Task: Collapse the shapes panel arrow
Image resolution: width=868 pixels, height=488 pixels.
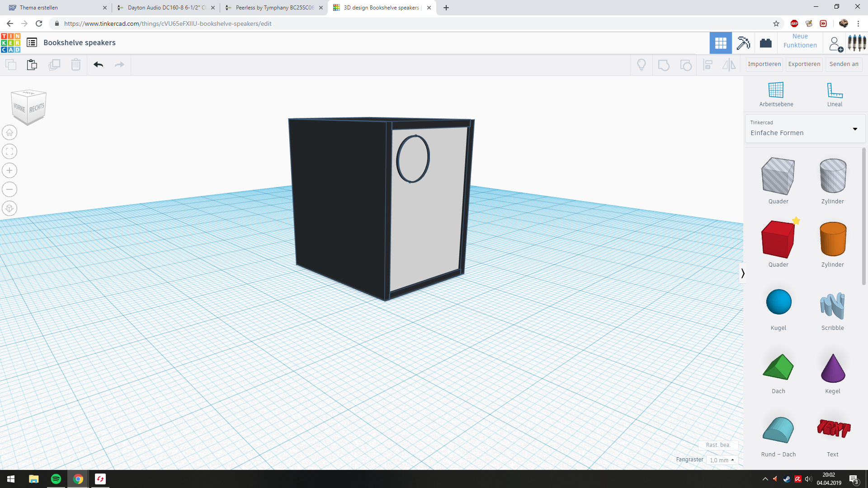Action: [x=742, y=273]
